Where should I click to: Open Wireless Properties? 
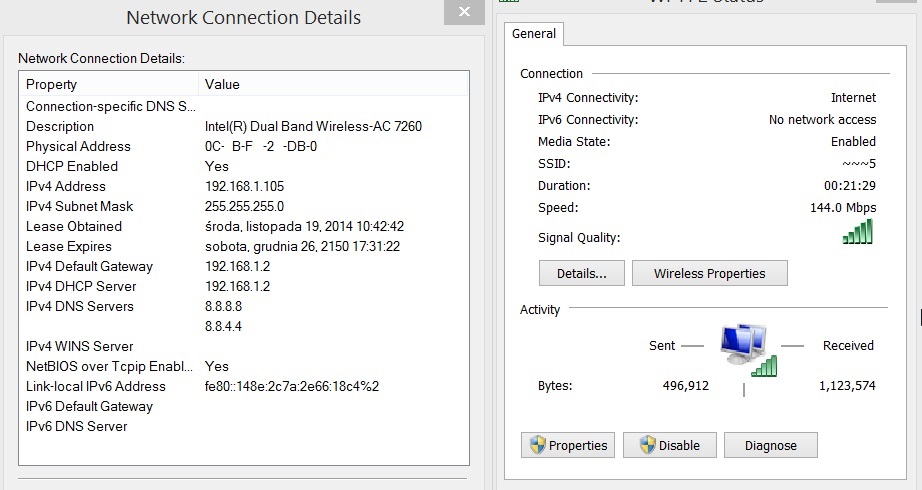[x=709, y=273]
